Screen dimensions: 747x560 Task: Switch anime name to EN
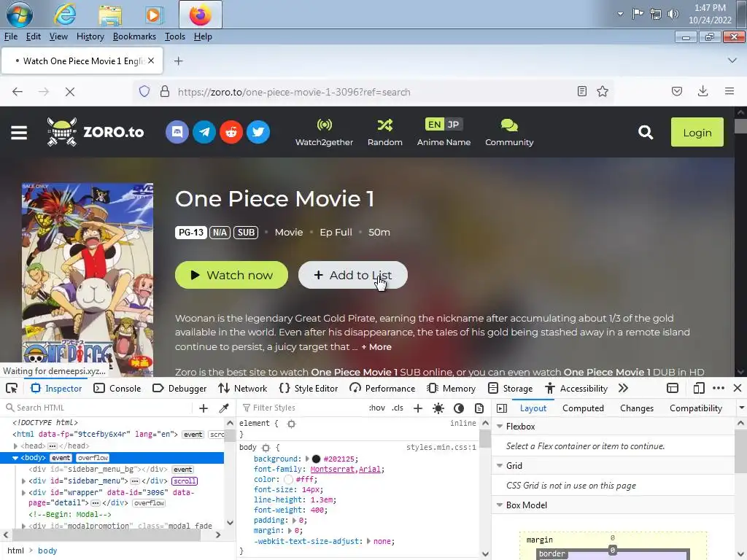coord(434,124)
